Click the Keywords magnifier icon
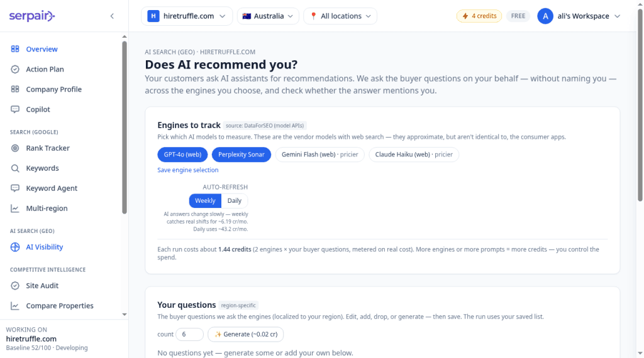This screenshot has height=358, width=644. point(15,168)
